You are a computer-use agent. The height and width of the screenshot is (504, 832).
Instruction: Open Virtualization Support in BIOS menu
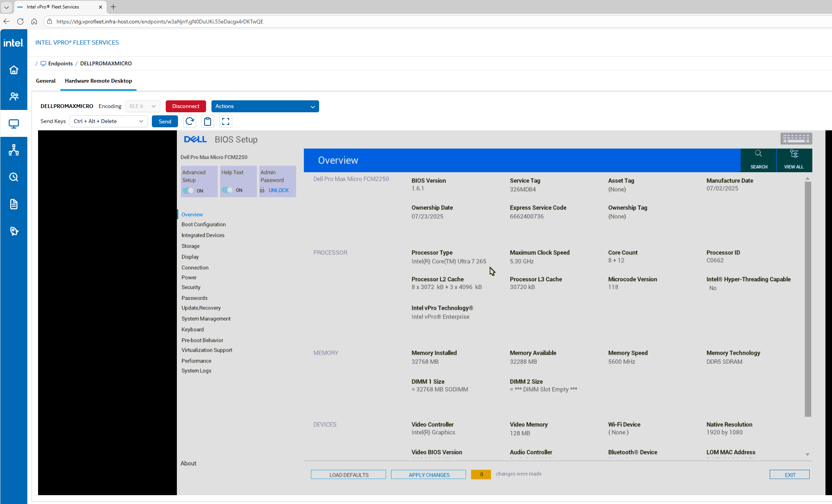tap(207, 350)
